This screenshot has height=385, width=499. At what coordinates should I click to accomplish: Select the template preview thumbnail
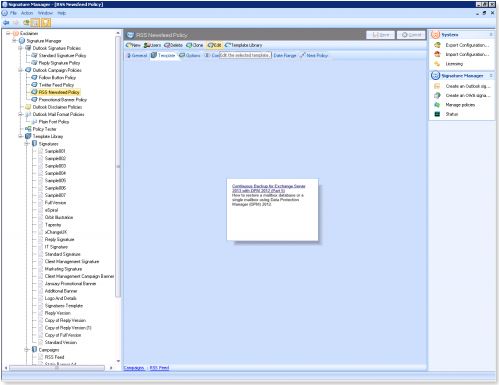coord(272,209)
